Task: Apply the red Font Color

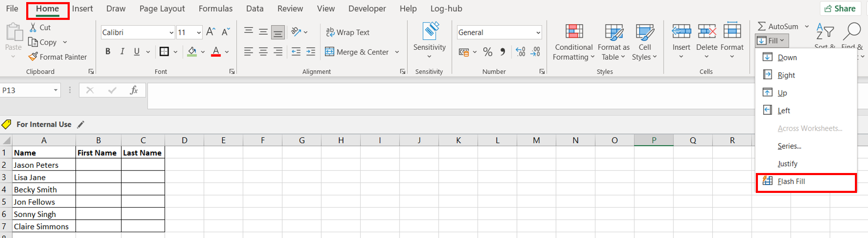Action: click(215, 51)
